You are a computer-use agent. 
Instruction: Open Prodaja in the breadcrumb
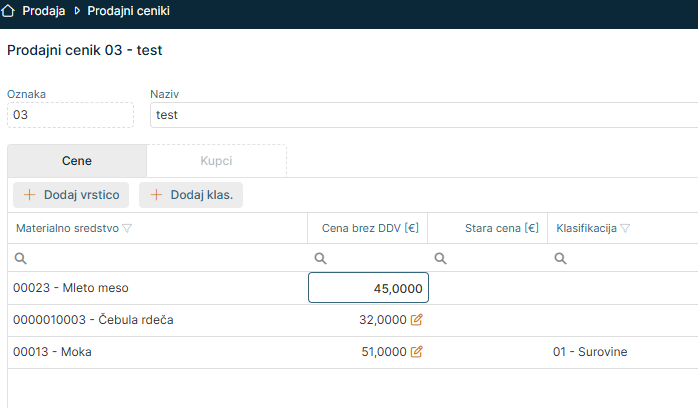pyautogui.click(x=43, y=12)
